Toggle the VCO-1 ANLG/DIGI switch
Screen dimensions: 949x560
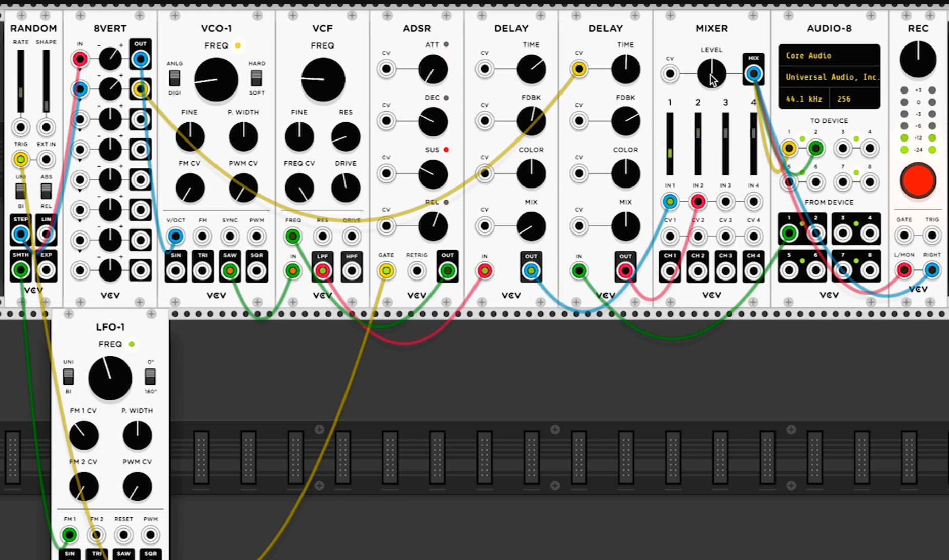175,78
